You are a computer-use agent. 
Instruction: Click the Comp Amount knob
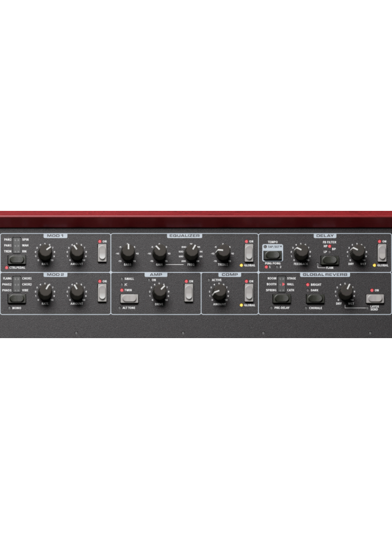219,292
